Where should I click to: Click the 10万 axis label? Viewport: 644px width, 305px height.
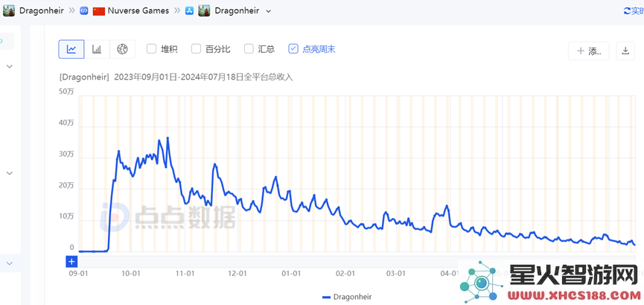(x=66, y=216)
